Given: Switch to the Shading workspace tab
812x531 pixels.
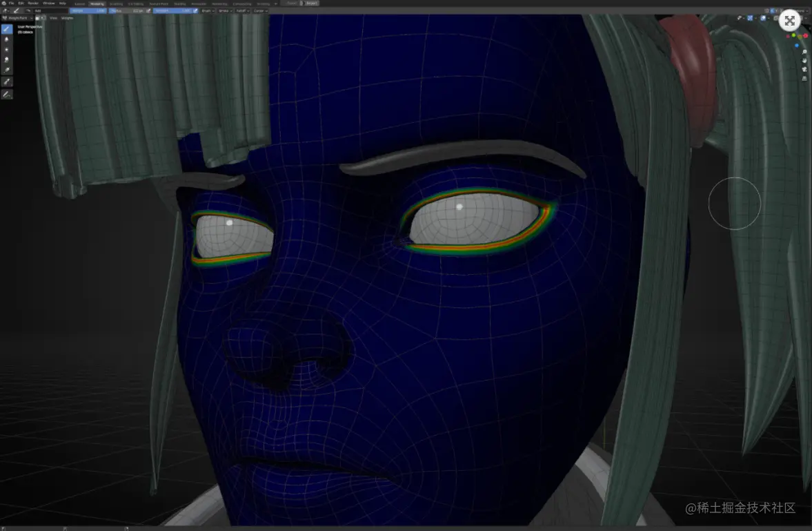Looking at the screenshot, I should (179, 3).
